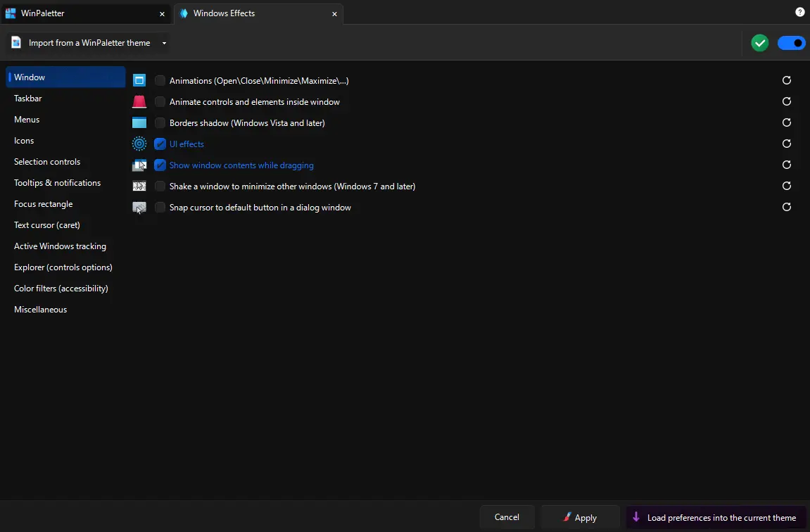Reset Animate controls and elements option

tap(786, 101)
